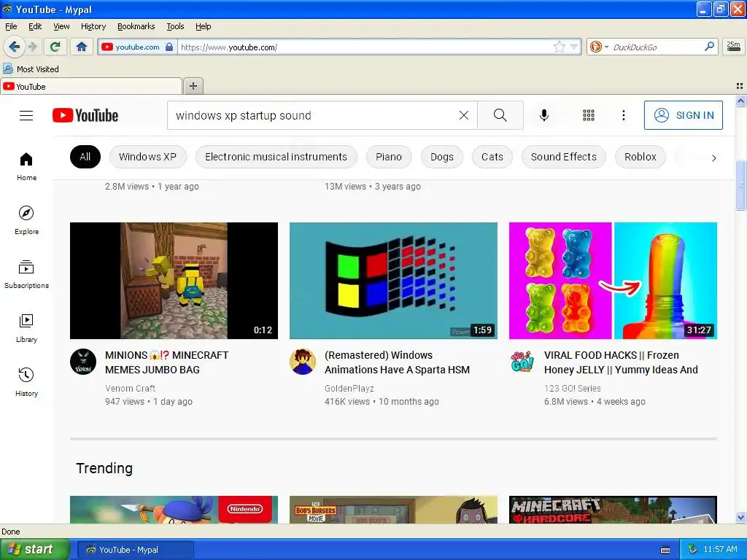Open the Edit menu

pyautogui.click(x=35, y=26)
